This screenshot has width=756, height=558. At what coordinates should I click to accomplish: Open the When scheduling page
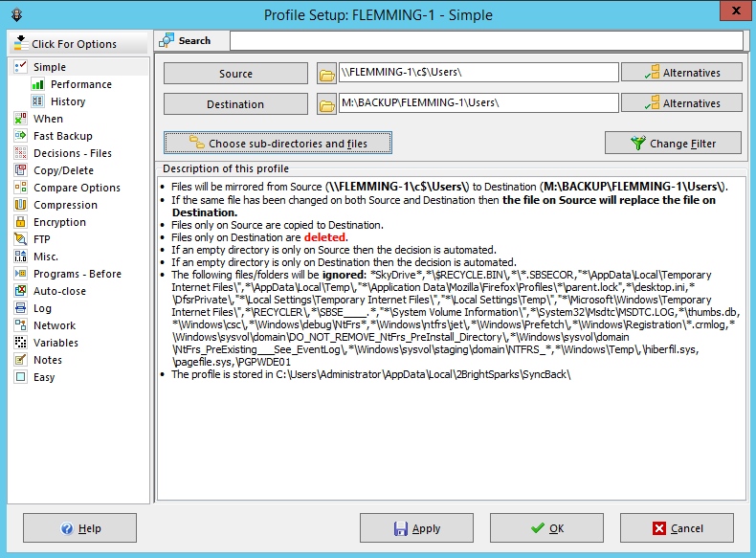(x=48, y=119)
